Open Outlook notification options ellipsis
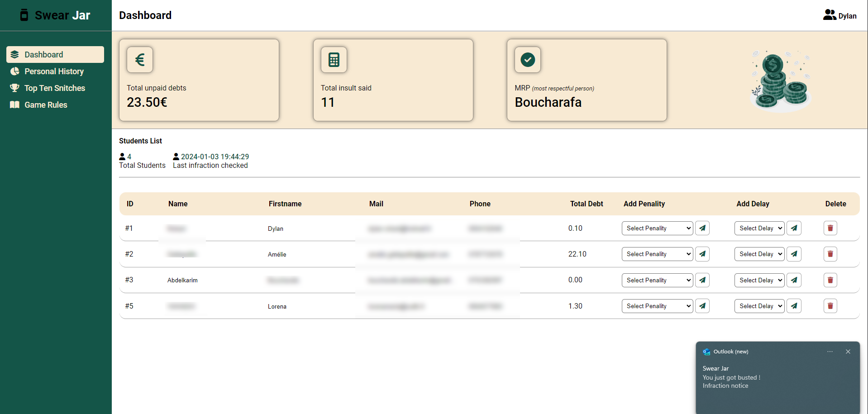 coord(830,352)
